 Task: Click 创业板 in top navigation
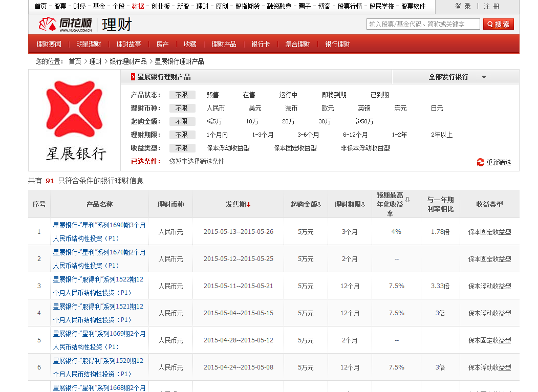161,6
